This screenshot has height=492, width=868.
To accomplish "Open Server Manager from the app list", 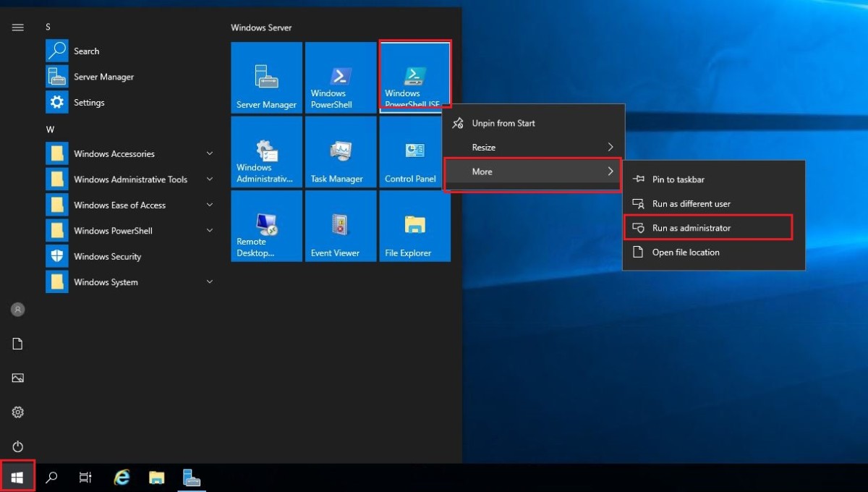I will [x=130, y=77].
